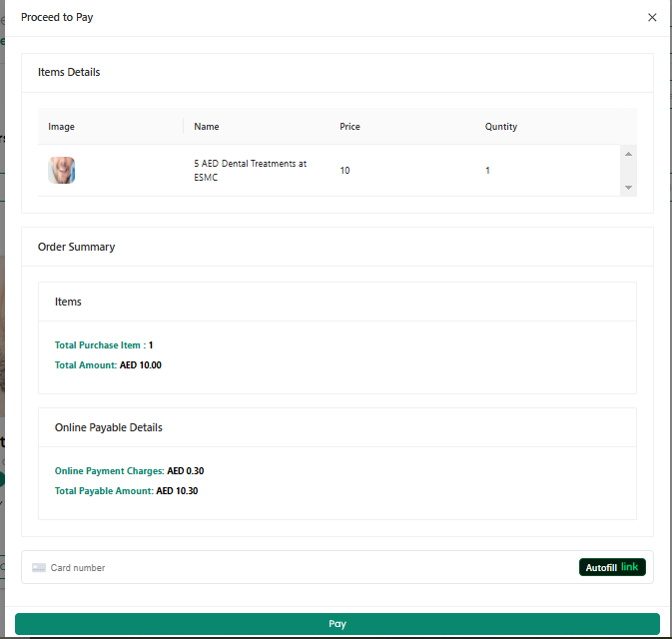
Task: Click the green Pay button
Action: point(337,624)
